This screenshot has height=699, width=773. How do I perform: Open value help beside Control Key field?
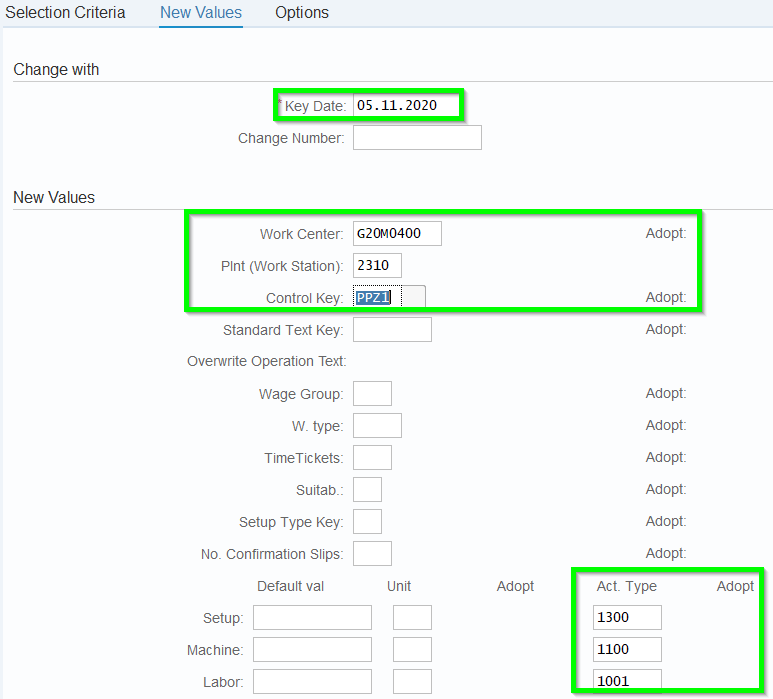click(414, 297)
